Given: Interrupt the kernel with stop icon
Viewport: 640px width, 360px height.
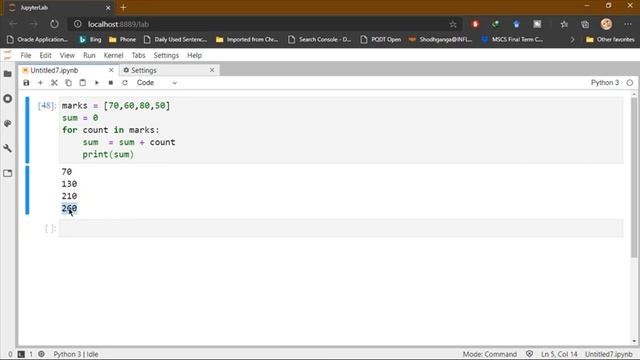Looking at the screenshot, I should (111, 83).
